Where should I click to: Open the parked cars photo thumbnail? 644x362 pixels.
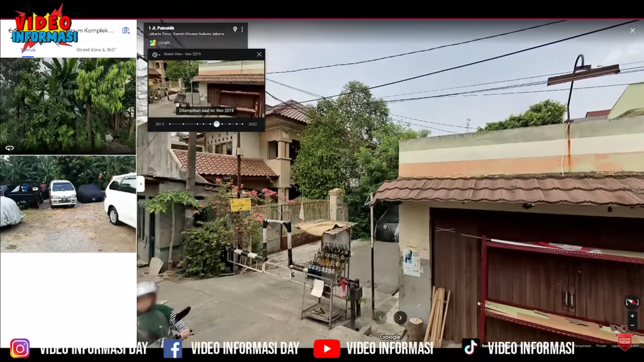point(68,204)
